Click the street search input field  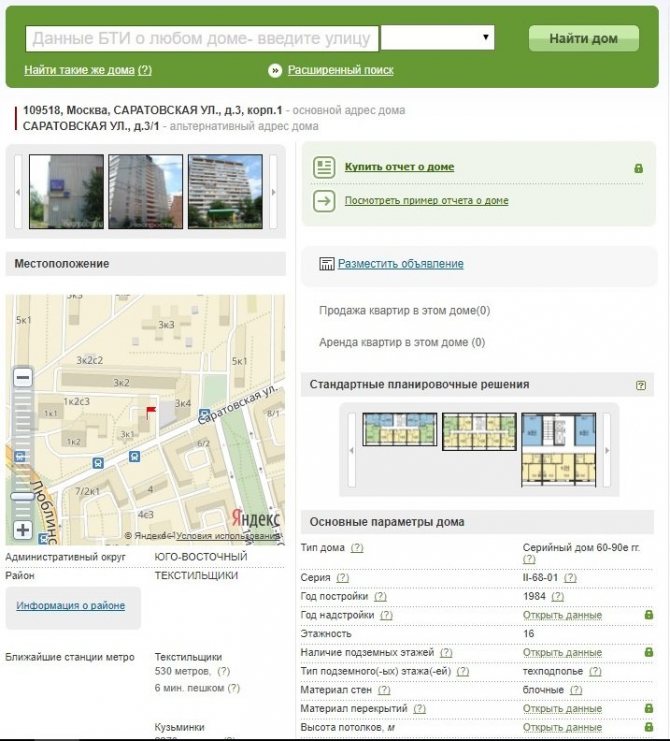(x=202, y=38)
